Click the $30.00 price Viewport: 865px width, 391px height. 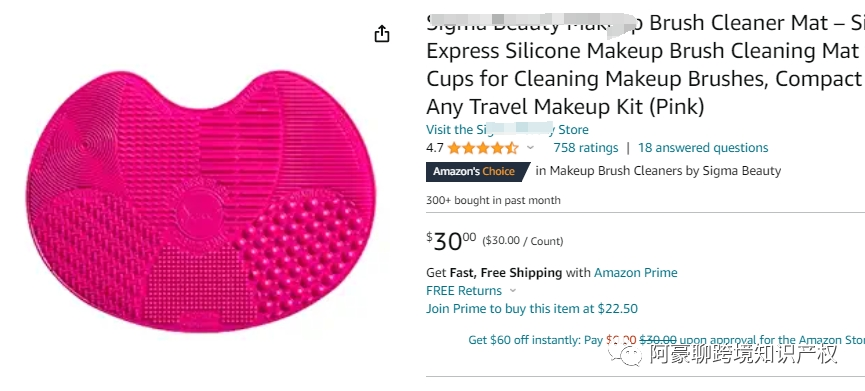pos(451,242)
